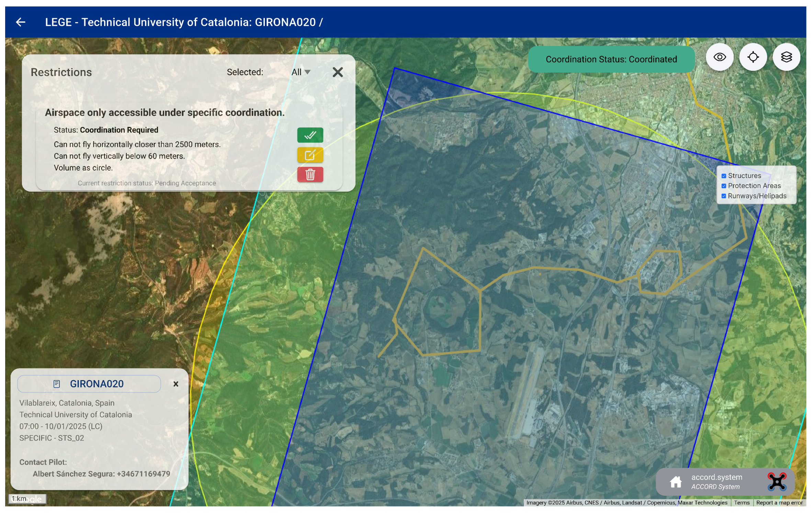Screen dimensions: 812x513
Task: Uncheck the Structures checkbox
Action: tap(724, 176)
